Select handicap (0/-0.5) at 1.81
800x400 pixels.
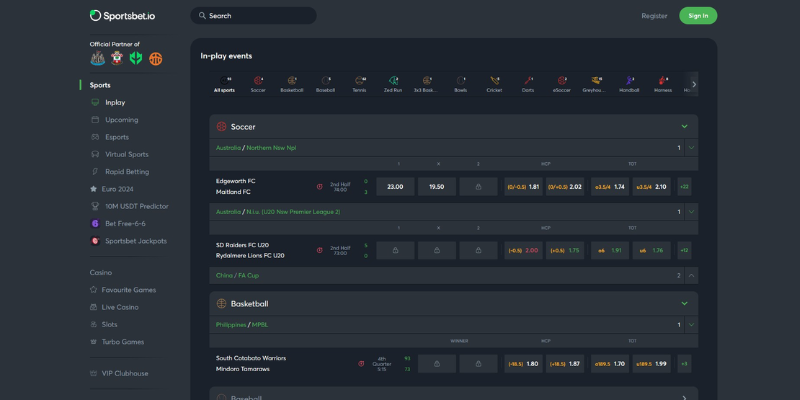point(523,187)
